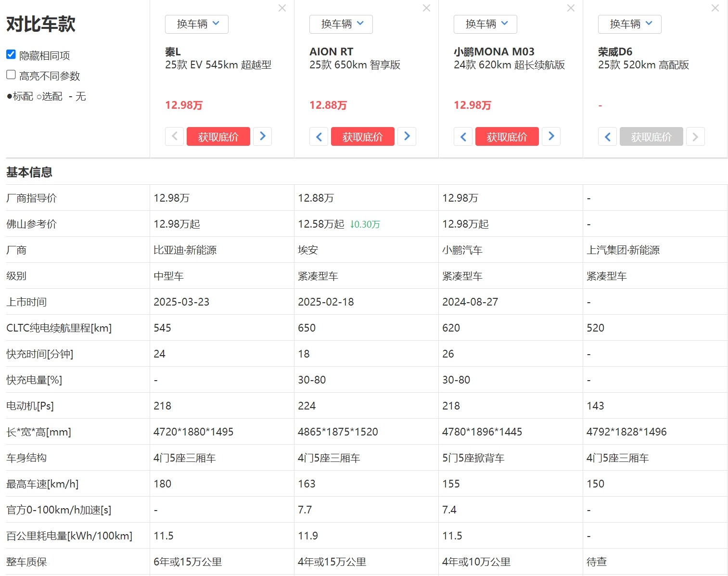Viewport: 728px width, 576px height.
Task: Click the greyed 获取底价 under 荣威D6
Action: coord(651,137)
